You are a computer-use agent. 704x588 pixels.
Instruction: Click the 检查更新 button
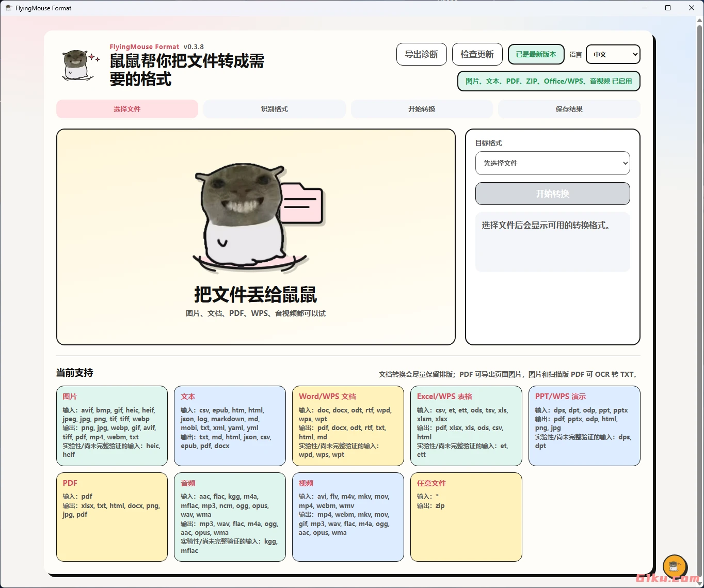pyautogui.click(x=477, y=54)
